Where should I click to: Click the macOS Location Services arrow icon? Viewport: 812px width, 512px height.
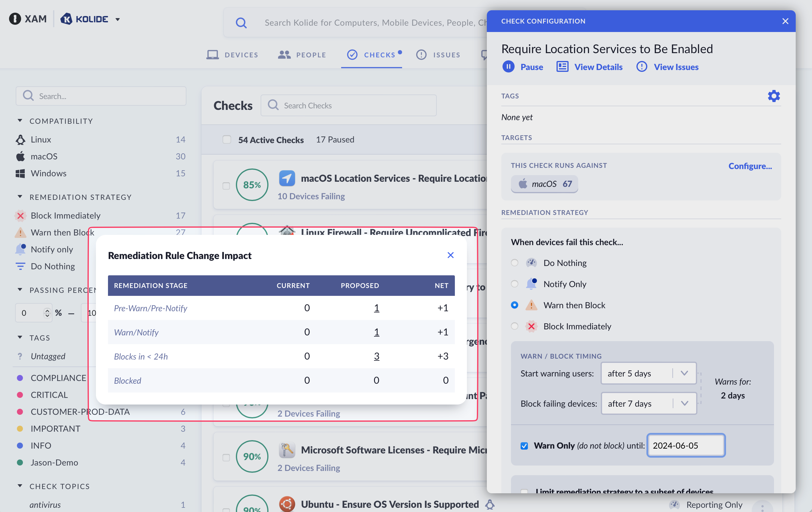[x=287, y=178]
